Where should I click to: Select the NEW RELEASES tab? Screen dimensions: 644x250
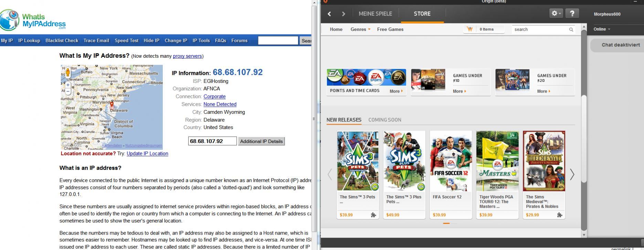click(344, 120)
